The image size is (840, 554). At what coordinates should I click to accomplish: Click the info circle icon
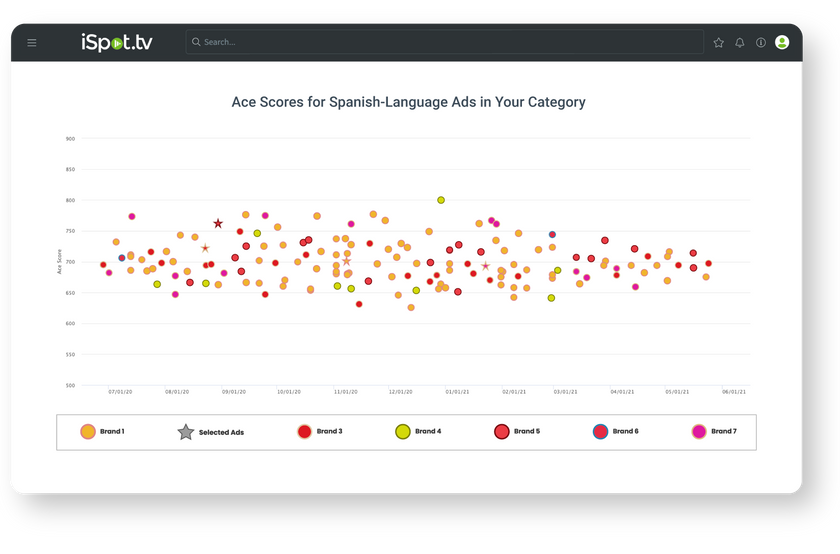tap(761, 43)
